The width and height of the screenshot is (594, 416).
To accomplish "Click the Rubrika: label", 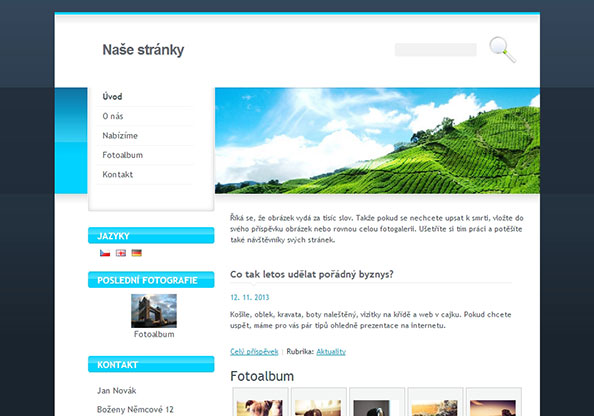I will coord(300,352).
